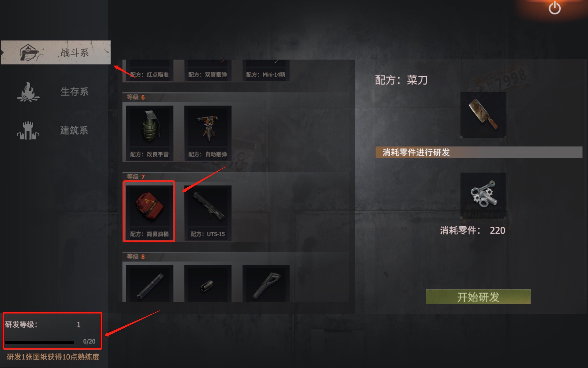Pick the muzzle brake recipe in level 8

(208, 283)
